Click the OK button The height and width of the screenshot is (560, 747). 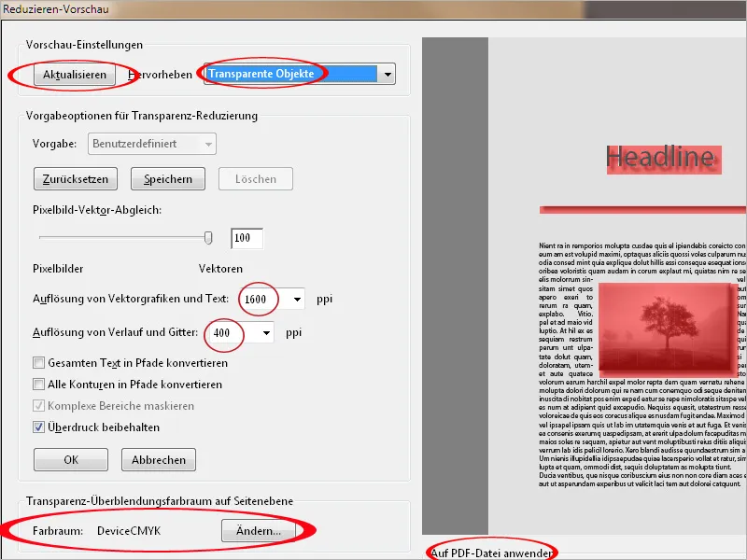[71, 459]
